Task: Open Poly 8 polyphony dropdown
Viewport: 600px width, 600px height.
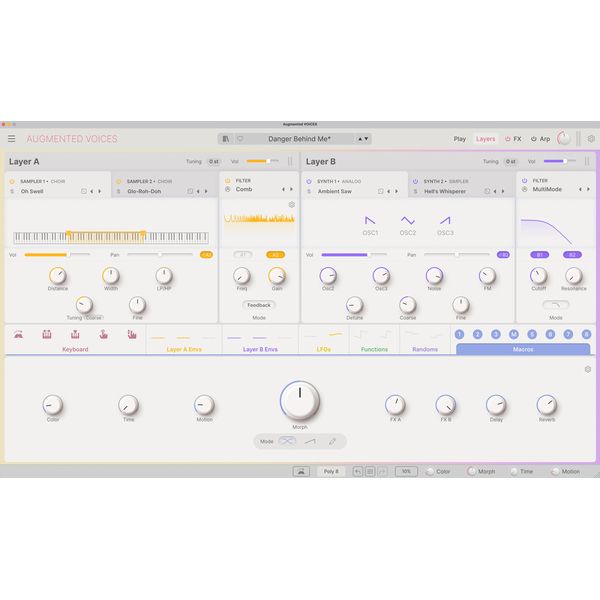Action: pos(331,471)
